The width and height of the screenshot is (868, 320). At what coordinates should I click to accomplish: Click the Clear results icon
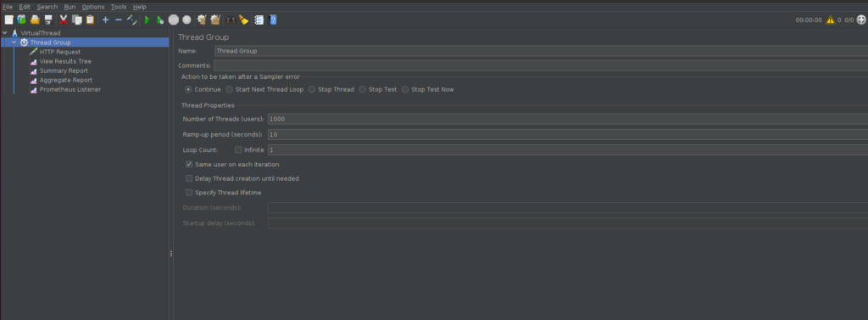coord(202,20)
